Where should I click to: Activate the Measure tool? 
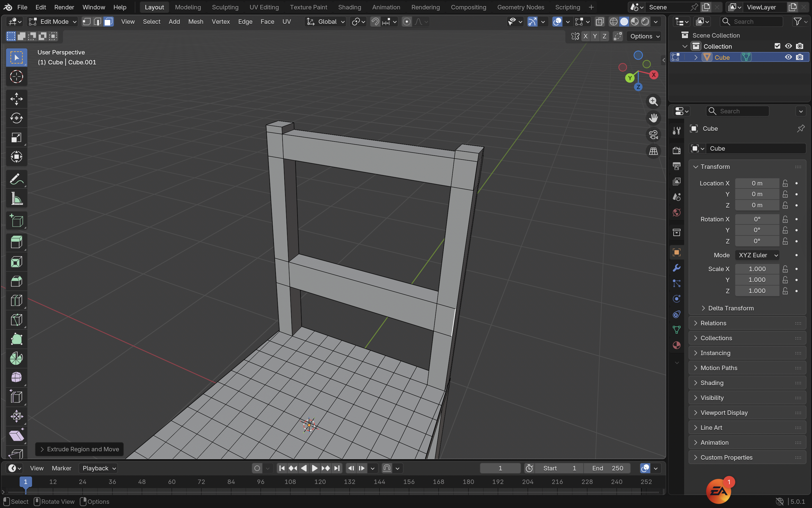(x=16, y=198)
